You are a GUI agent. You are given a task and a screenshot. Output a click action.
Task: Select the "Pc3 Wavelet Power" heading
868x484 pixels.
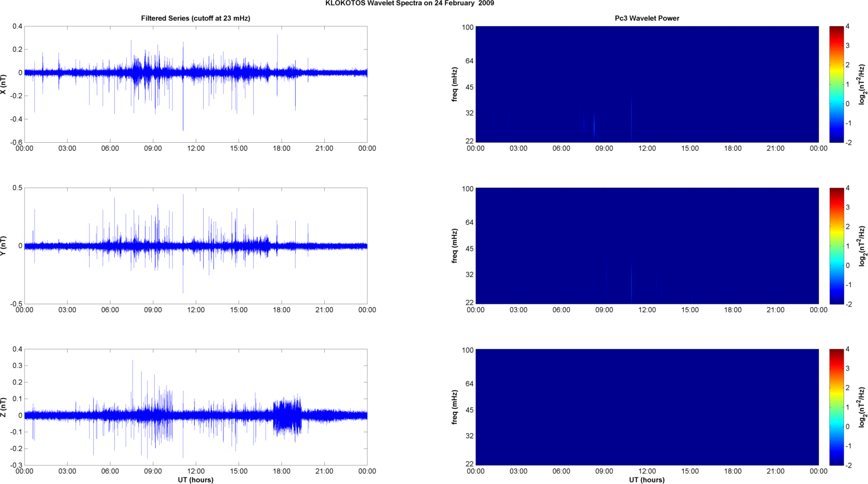click(647, 18)
